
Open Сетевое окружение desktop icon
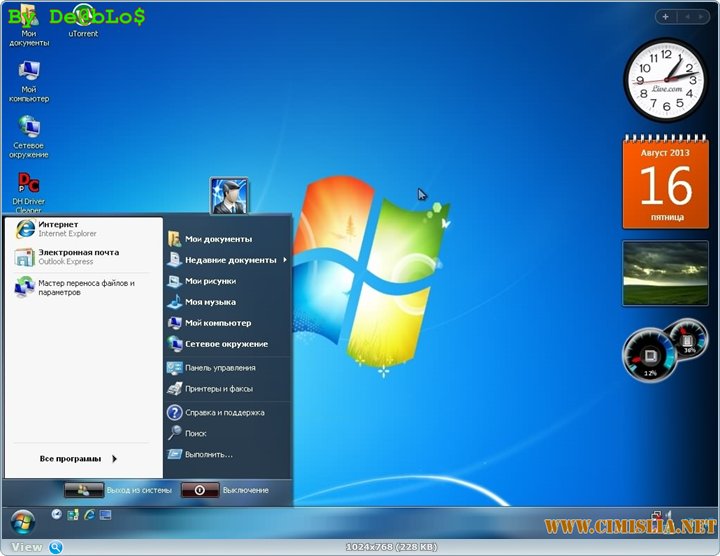[28, 130]
